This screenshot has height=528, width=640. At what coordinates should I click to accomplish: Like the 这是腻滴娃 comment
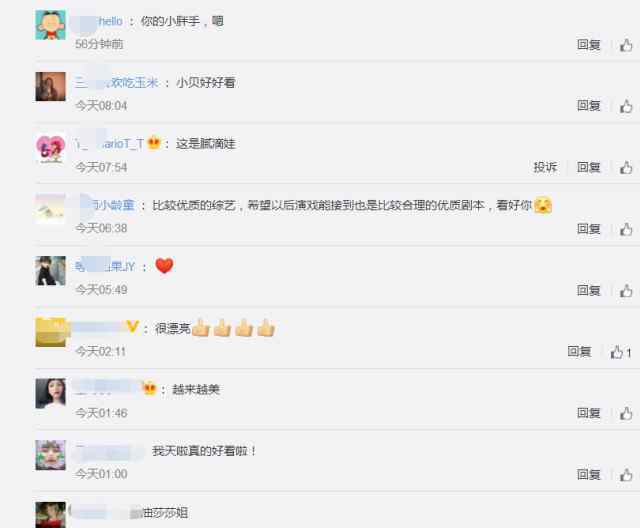coord(626,168)
